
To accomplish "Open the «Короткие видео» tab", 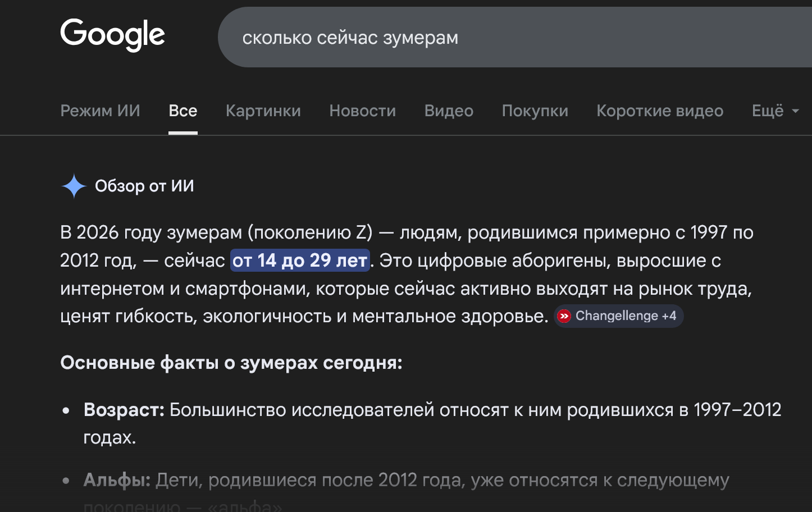I will (x=659, y=111).
